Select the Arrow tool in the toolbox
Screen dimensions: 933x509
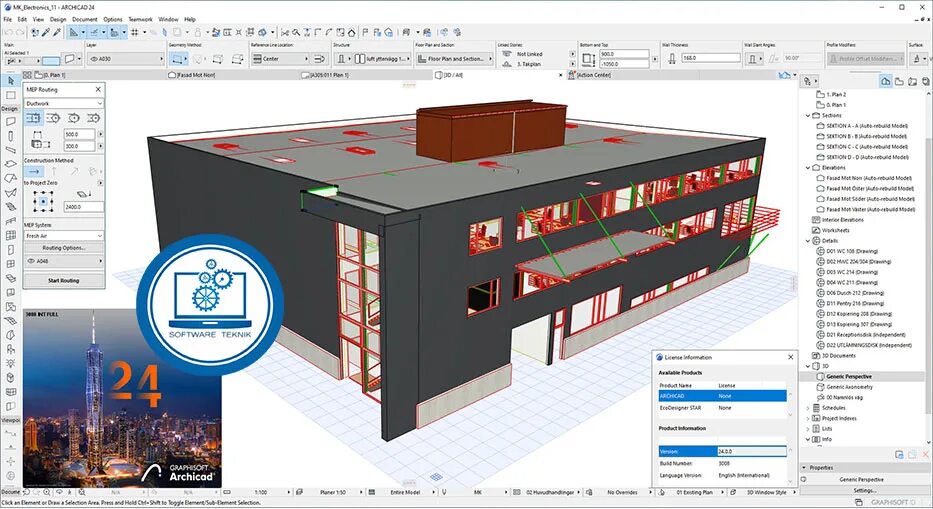11,81
